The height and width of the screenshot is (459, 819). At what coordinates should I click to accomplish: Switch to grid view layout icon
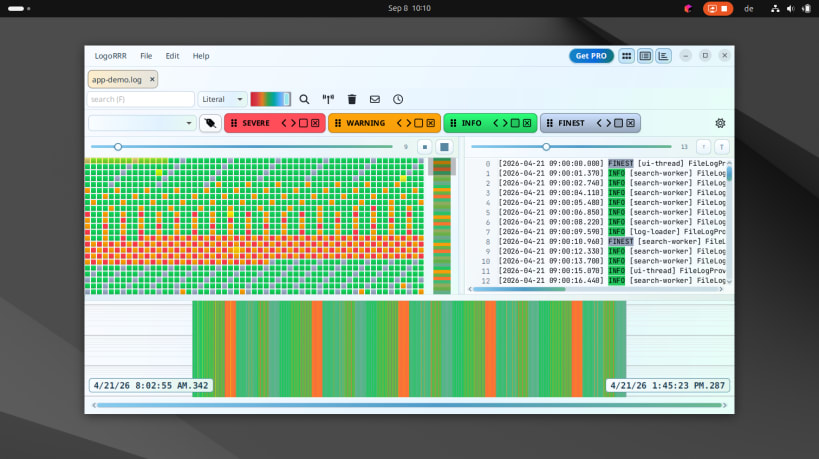click(626, 56)
